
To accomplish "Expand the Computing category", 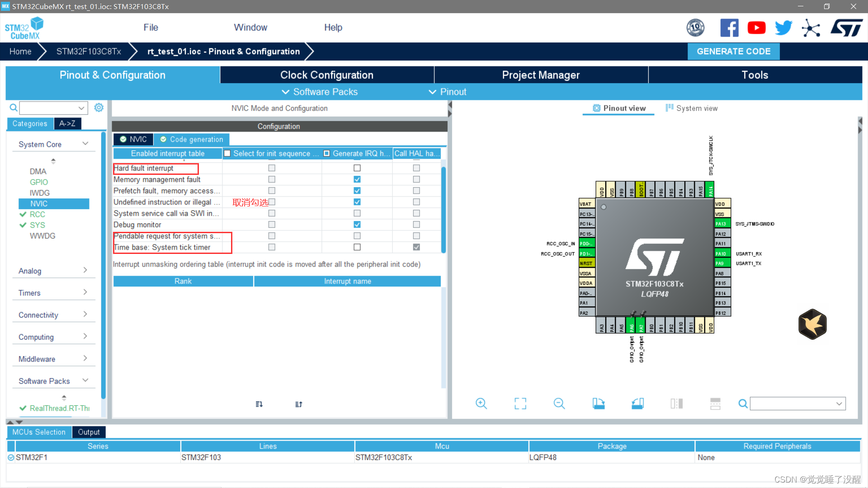I will coord(85,337).
